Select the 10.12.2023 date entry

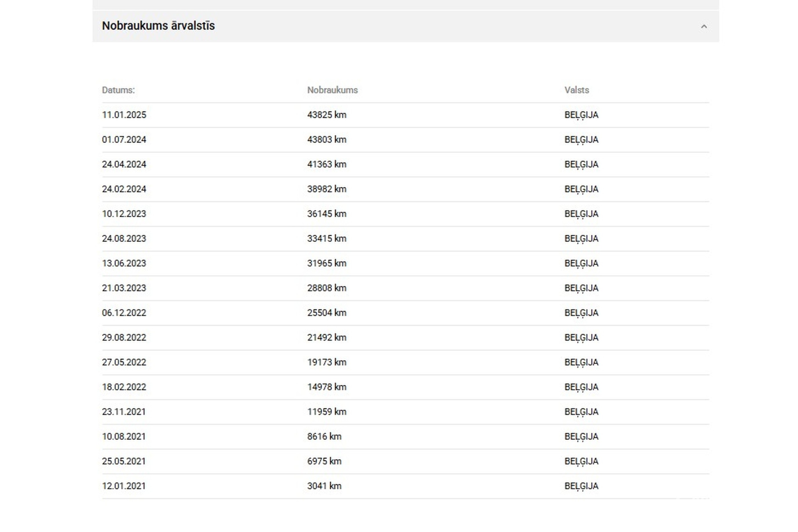tap(124, 214)
